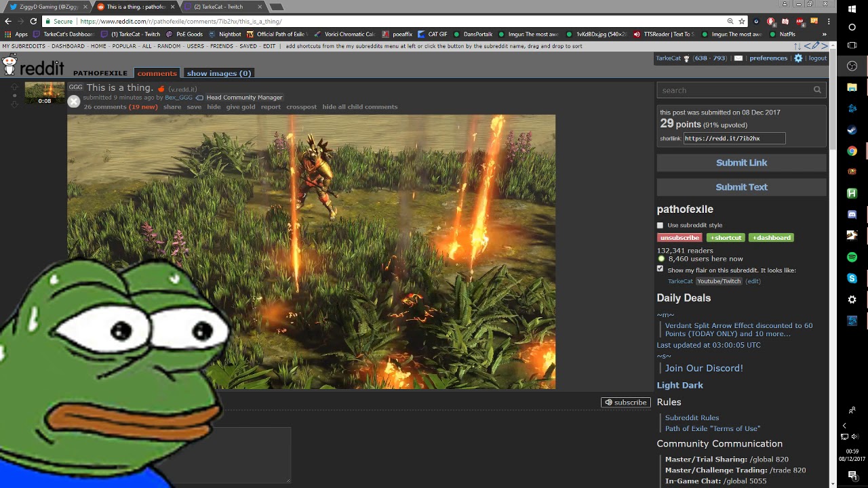Click the Submit Text button

click(741, 187)
